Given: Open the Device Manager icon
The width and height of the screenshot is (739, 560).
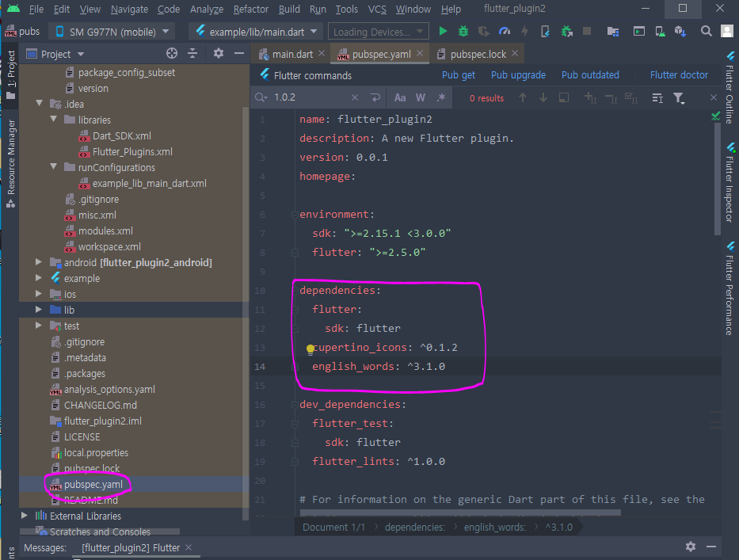Looking at the screenshot, I should 660,32.
